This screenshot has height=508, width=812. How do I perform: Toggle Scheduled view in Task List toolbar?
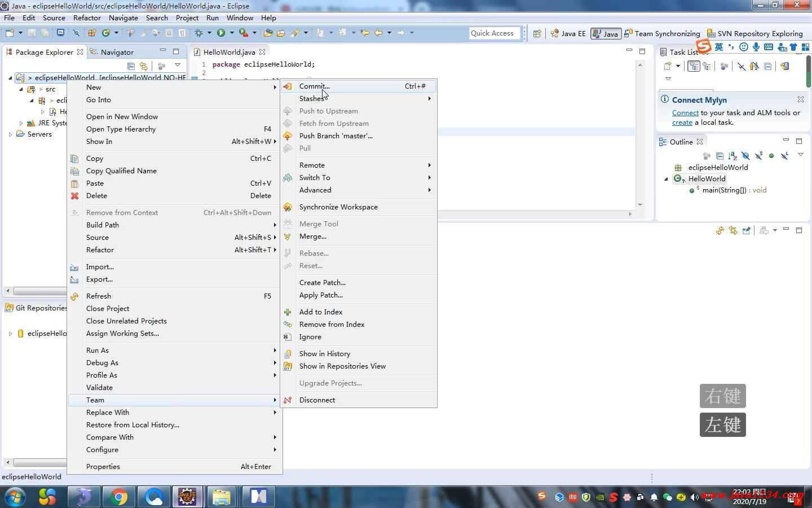point(707,66)
